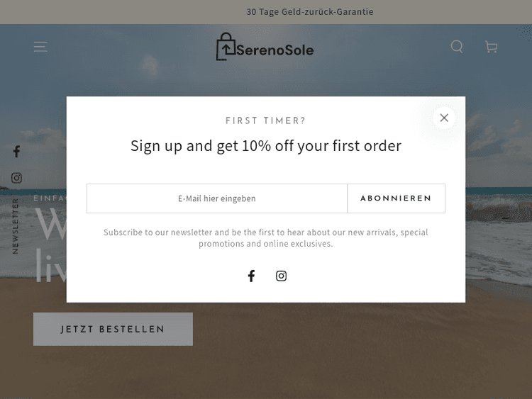Click the Facebook icon in the left sidebar
The height and width of the screenshot is (399, 532).
coord(16,152)
